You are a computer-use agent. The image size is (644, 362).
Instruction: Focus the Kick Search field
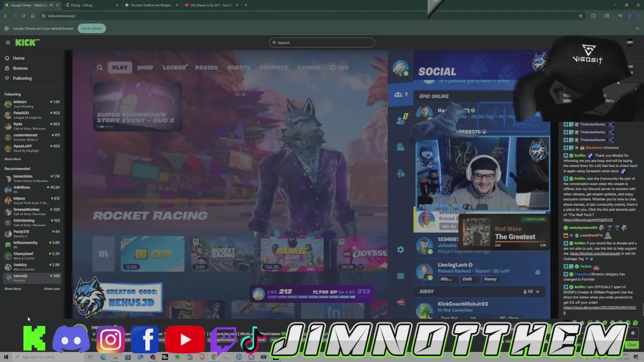(322, 43)
